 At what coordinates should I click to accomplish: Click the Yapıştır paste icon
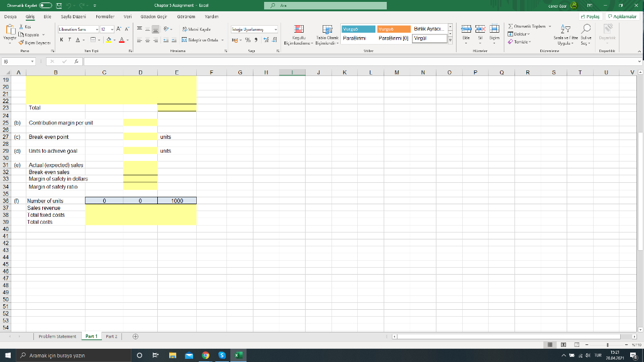pos(9,30)
